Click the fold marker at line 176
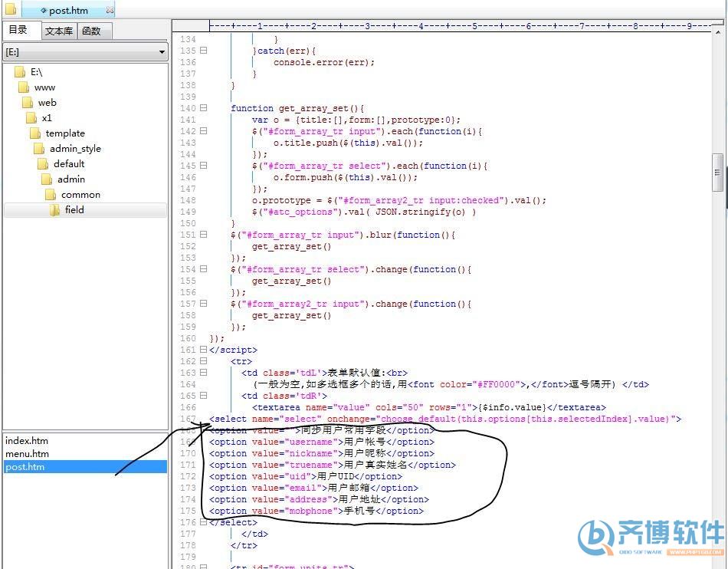Image resolution: width=728 pixels, height=569 pixels. 203,522
